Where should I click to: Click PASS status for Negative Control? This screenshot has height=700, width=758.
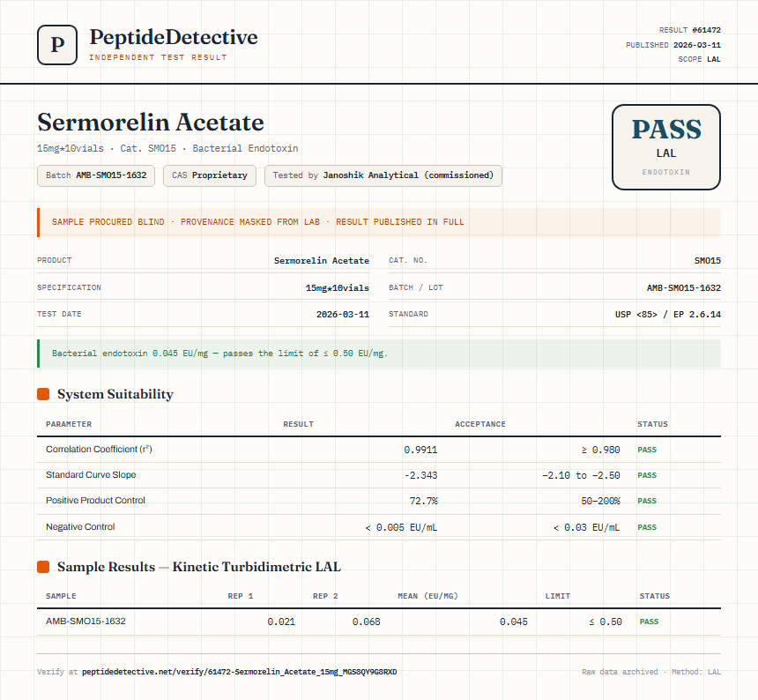[x=647, y=527]
